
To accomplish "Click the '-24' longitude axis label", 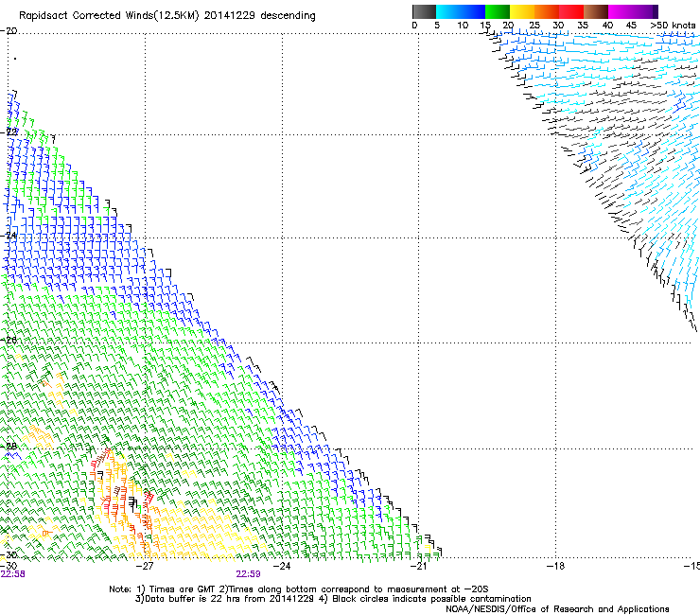I will click(282, 566).
